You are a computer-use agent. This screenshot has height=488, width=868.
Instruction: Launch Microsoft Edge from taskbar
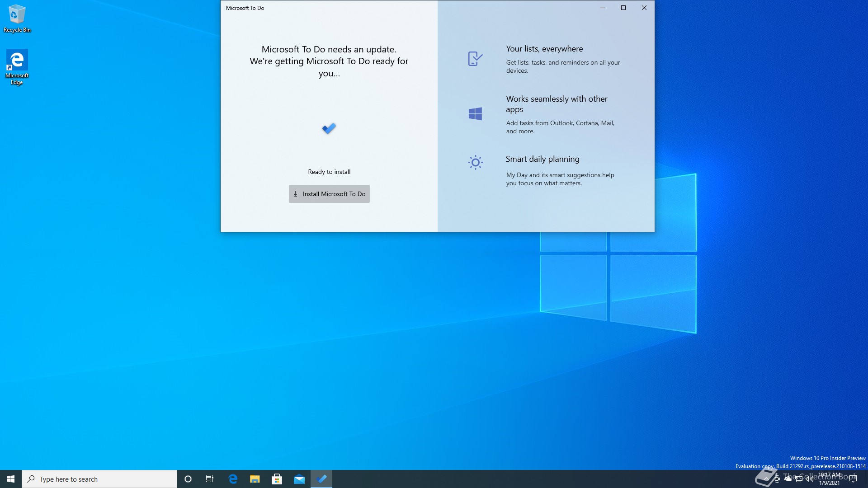click(x=233, y=479)
